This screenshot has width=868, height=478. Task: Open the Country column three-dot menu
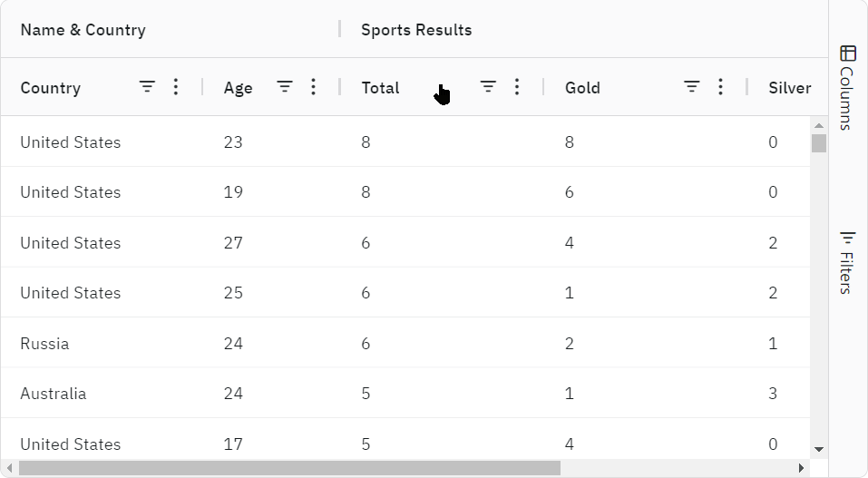tap(176, 87)
